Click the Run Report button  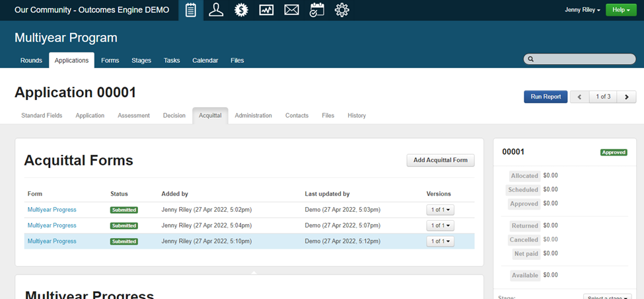point(545,97)
